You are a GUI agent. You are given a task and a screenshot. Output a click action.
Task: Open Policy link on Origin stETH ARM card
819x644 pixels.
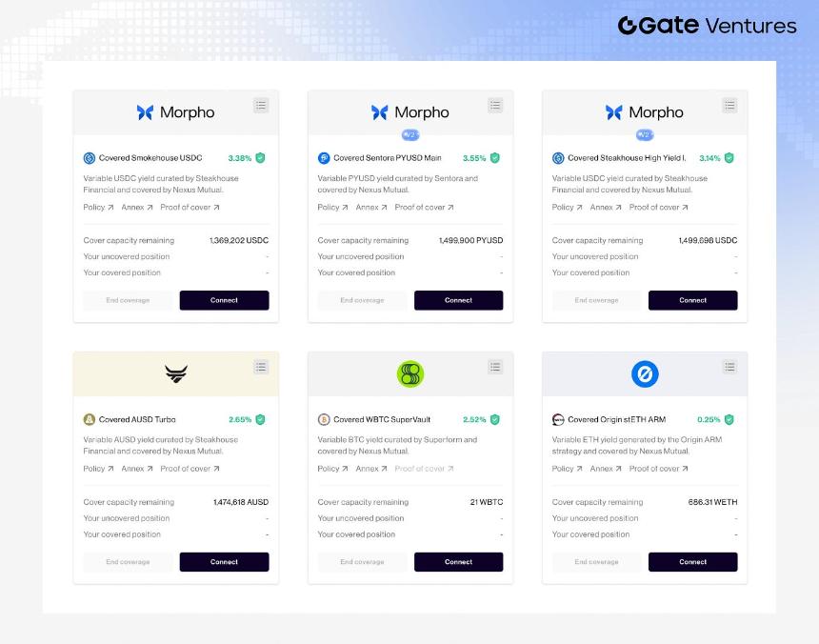[568, 469]
